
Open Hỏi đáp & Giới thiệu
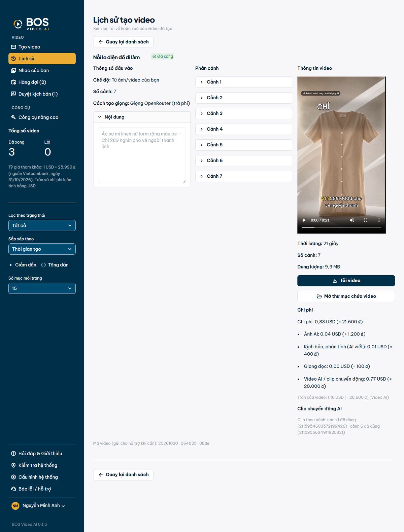[42, 453]
